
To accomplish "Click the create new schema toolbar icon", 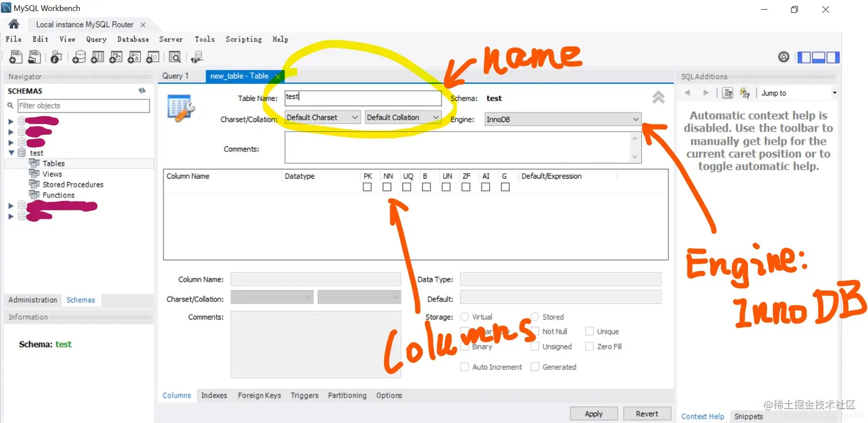I will pos(79,56).
